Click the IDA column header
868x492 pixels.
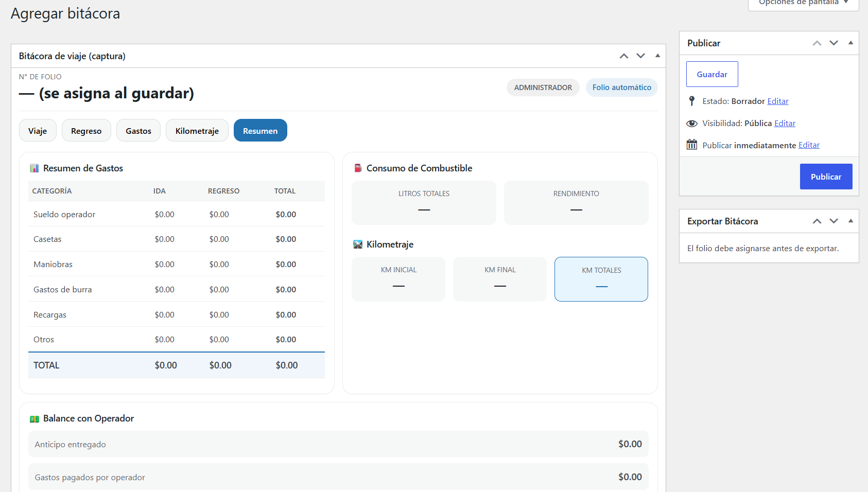160,191
